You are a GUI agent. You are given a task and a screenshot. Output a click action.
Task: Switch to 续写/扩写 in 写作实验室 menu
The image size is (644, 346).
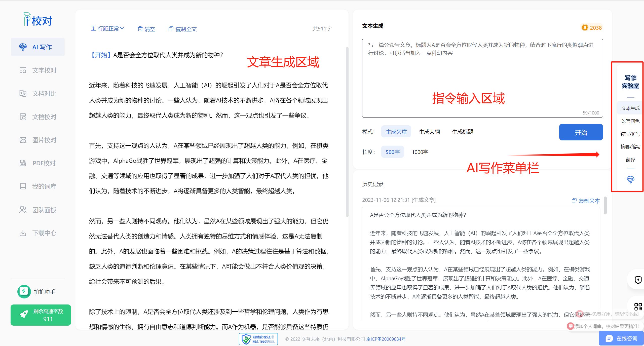[630, 134]
